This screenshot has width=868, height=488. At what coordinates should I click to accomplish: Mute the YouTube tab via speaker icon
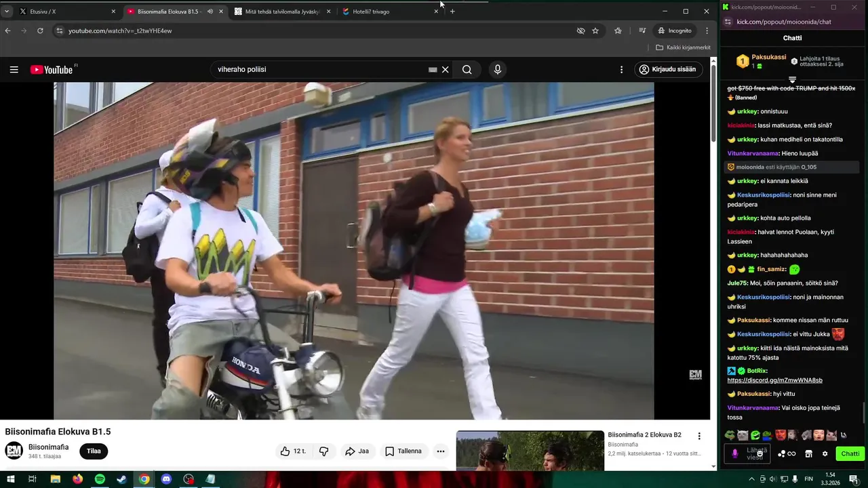(210, 12)
